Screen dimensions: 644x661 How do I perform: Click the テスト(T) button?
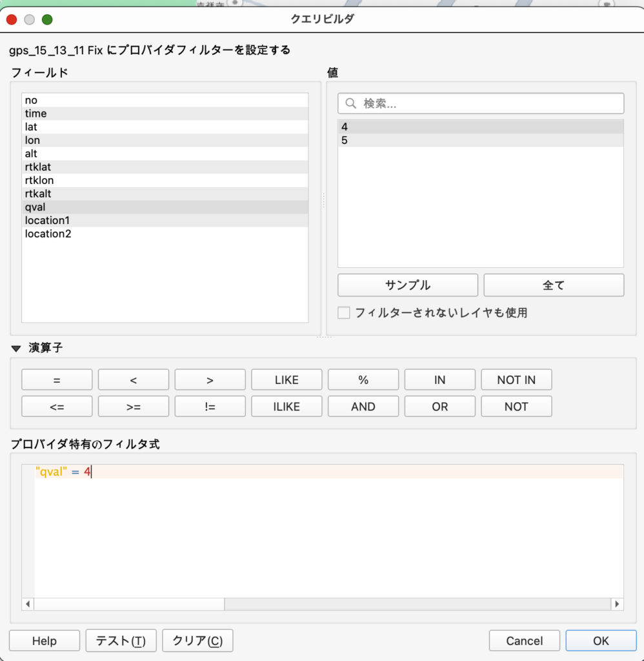121,641
